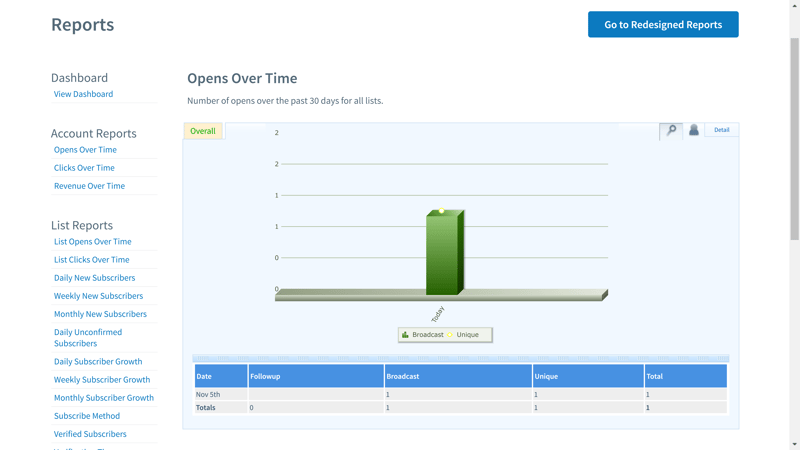Click the yellow Unique data point on bar
The width and height of the screenshot is (800, 450).
pyautogui.click(x=441, y=211)
